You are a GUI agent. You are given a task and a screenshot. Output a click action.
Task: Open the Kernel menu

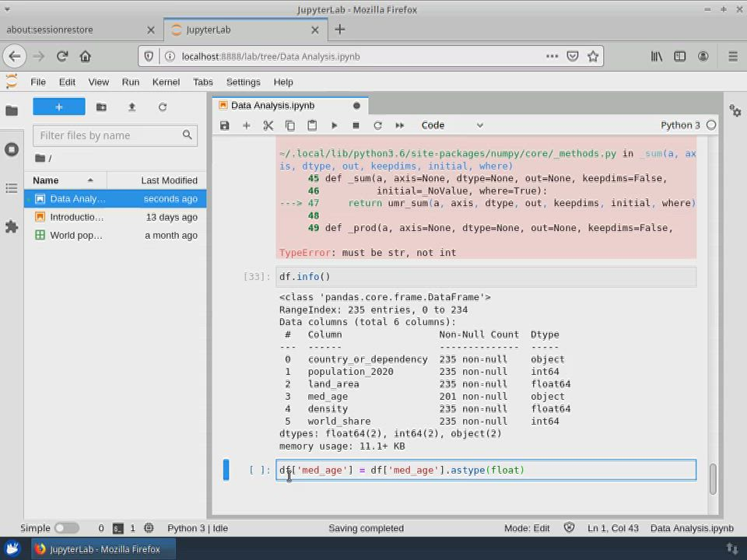point(166,82)
